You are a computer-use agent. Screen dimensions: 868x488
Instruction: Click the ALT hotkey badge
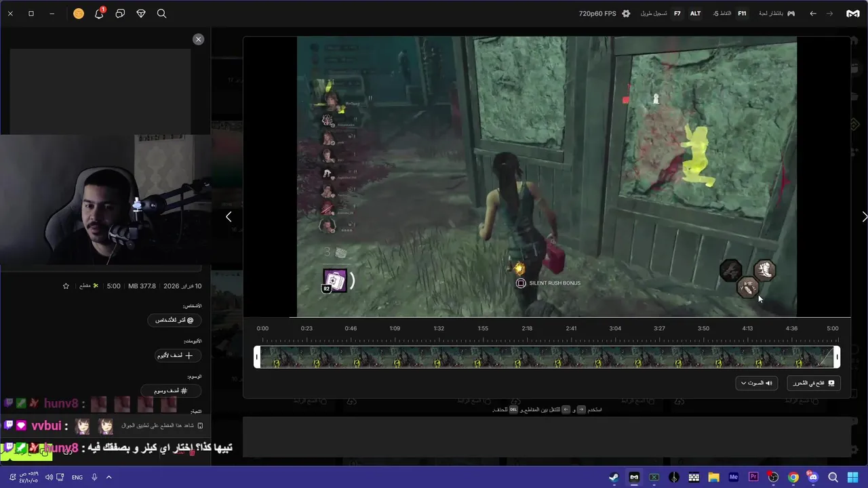pos(695,14)
